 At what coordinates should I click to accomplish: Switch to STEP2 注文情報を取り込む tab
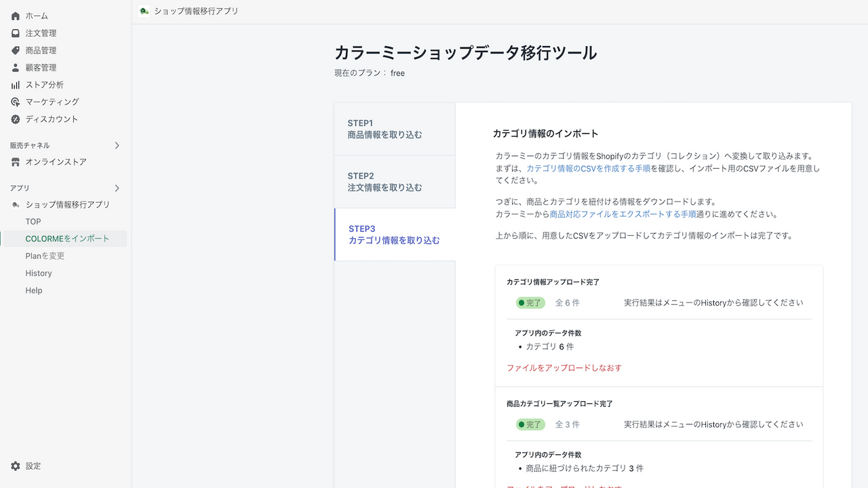(x=395, y=182)
